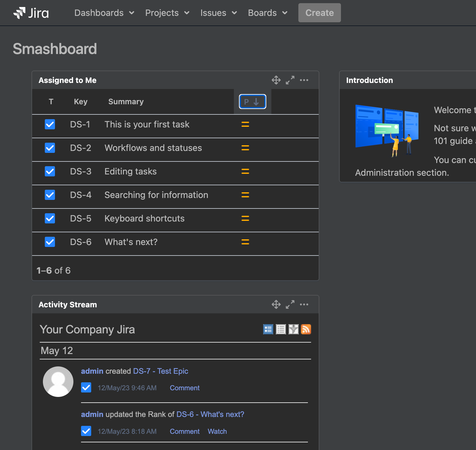Maximize the Activity Stream gadget
Viewport: 476px width, 450px height.
[x=290, y=304]
